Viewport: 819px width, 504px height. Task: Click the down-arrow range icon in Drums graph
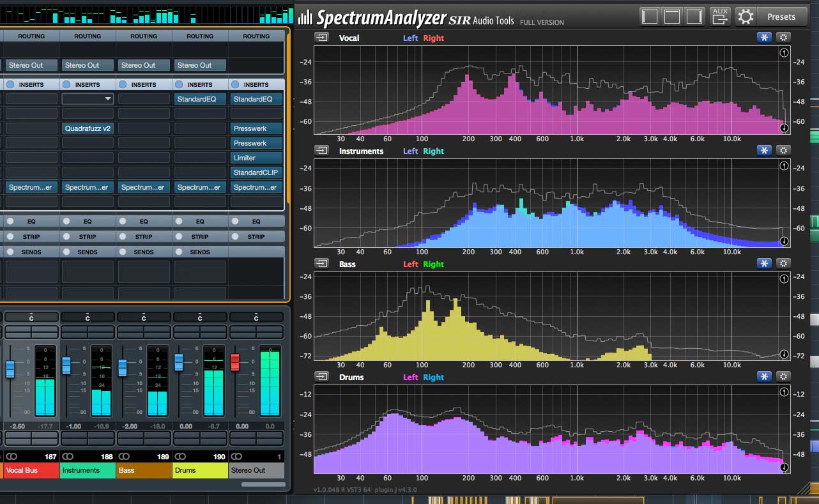[784, 468]
